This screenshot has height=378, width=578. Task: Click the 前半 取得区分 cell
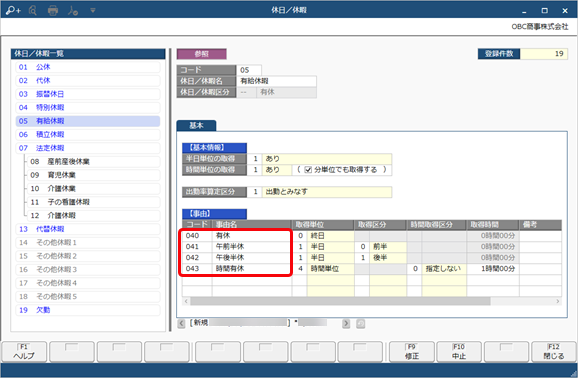click(x=388, y=247)
